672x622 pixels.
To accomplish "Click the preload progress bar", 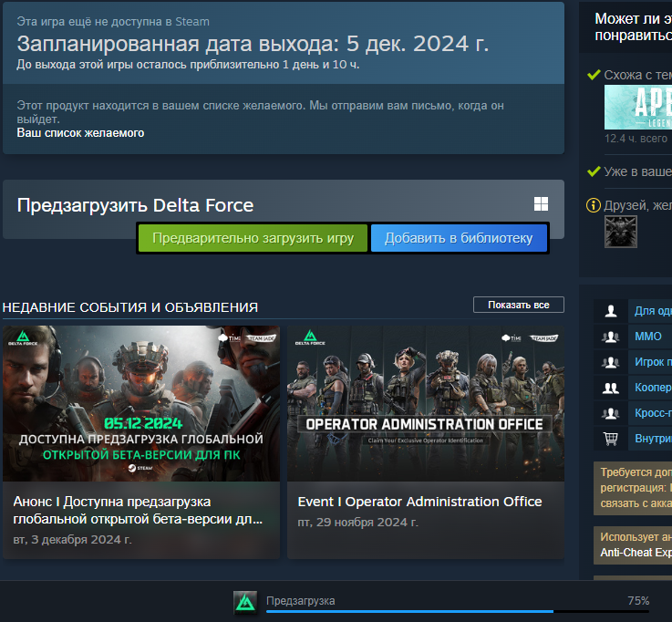I will 458,611.
